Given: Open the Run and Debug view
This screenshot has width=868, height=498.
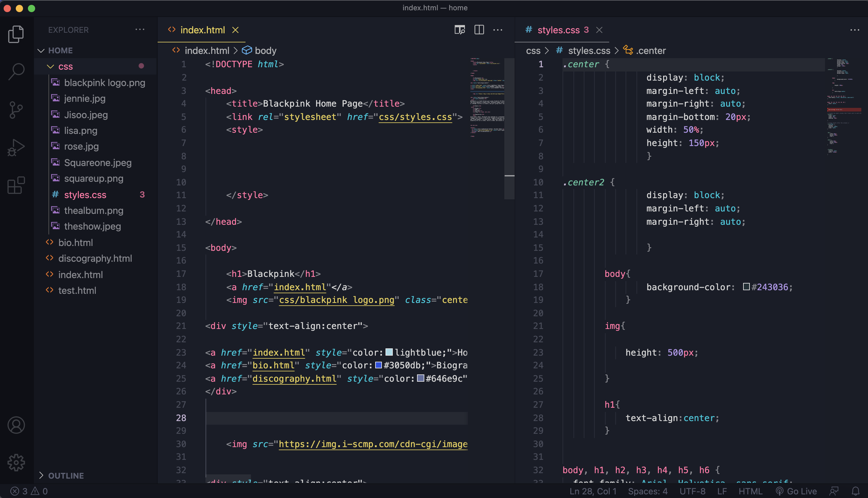Looking at the screenshot, I should pyautogui.click(x=16, y=148).
